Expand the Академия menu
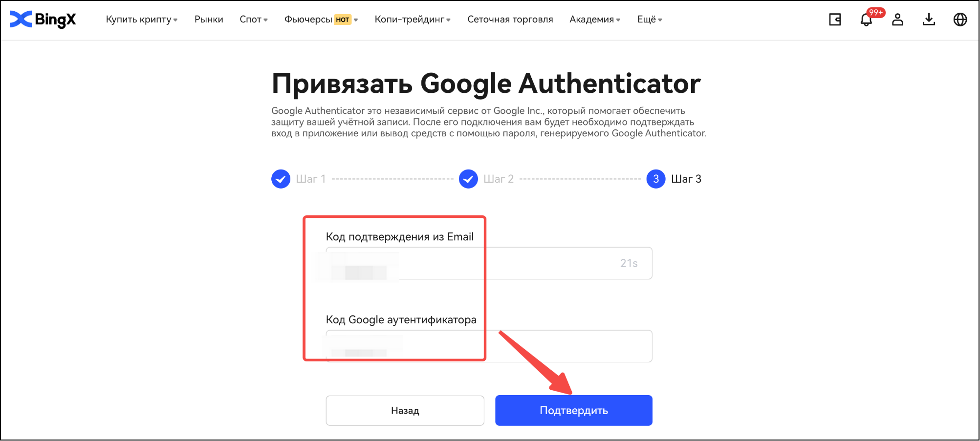This screenshot has height=441, width=980. [x=595, y=20]
